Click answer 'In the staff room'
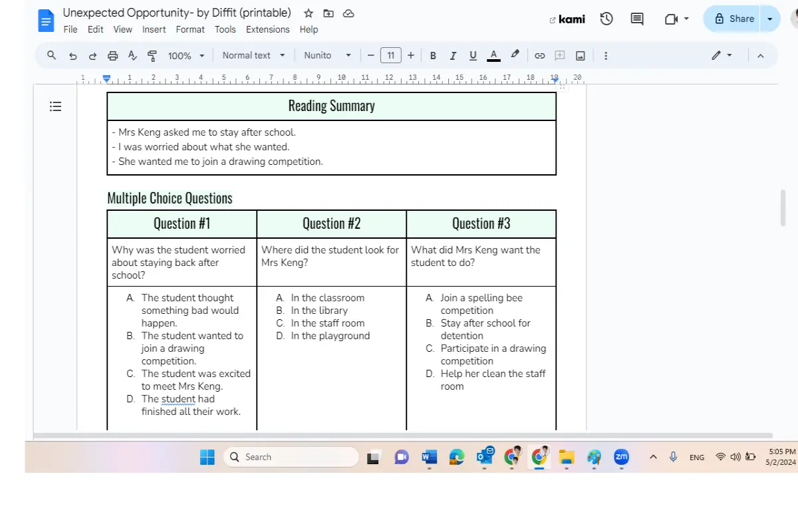This screenshot has width=798, height=532. tap(328, 323)
